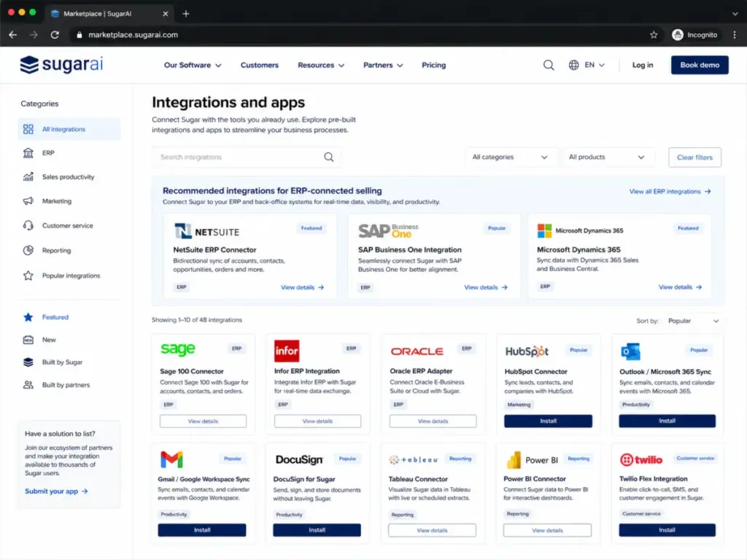The width and height of the screenshot is (747, 560).
Task: Click the Gmail icon
Action: [x=171, y=459]
